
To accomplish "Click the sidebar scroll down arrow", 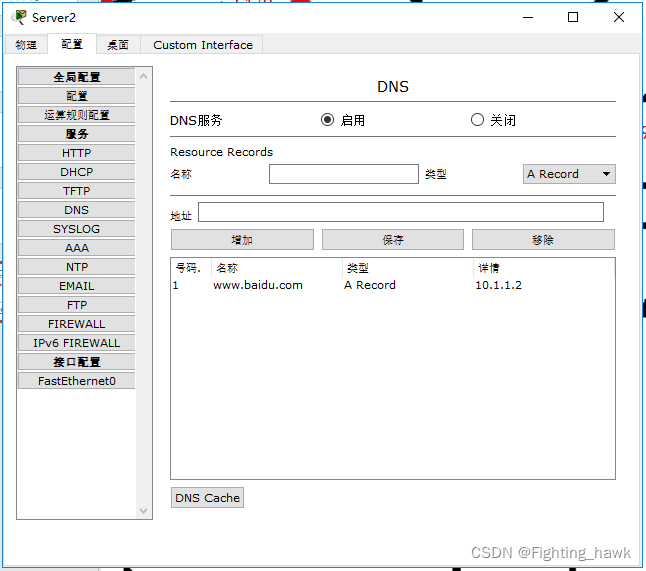I will [x=143, y=511].
